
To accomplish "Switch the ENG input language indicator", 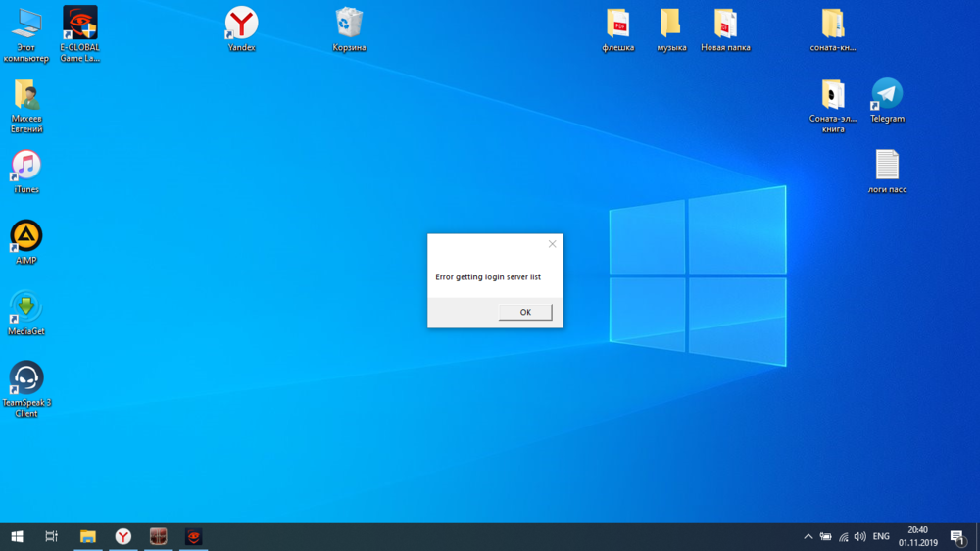I will (x=881, y=536).
